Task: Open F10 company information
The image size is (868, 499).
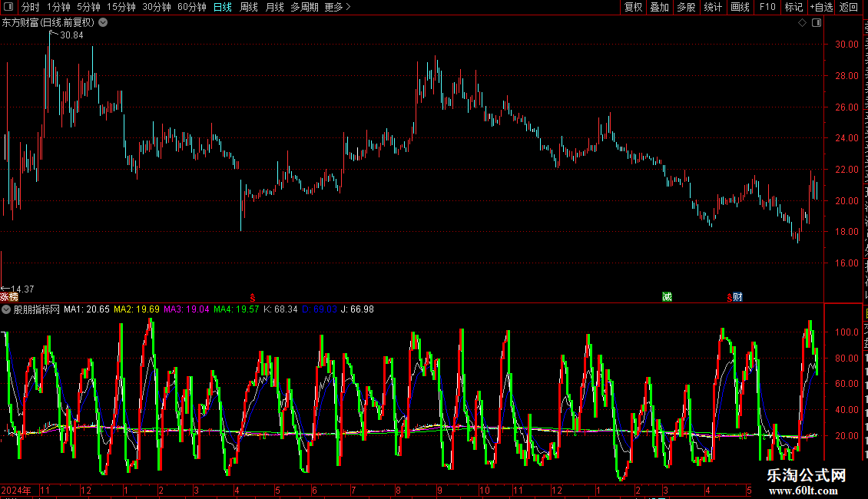Action: click(767, 7)
